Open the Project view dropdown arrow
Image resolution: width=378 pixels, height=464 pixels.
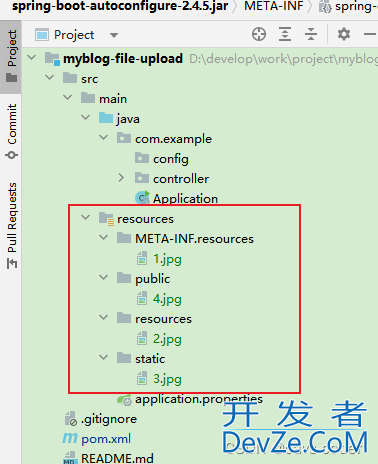coord(114,35)
